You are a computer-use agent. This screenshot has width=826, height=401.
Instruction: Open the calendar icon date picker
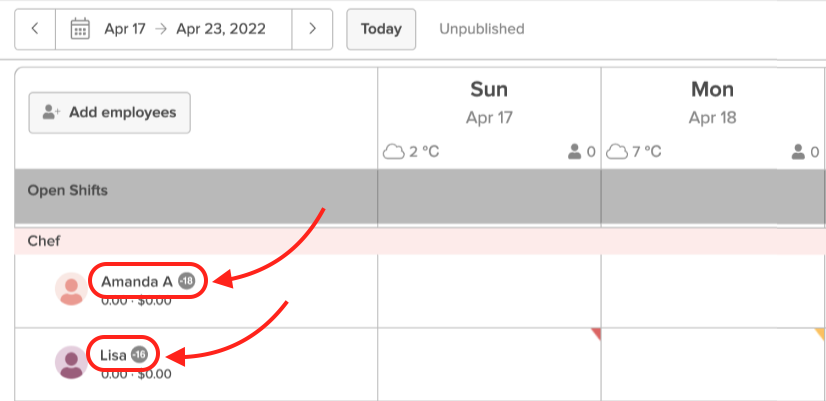pyautogui.click(x=80, y=29)
